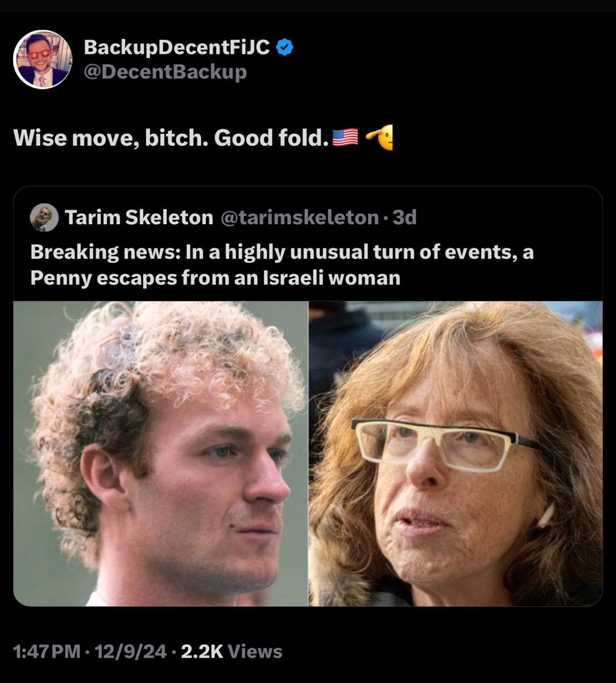This screenshot has width=616, height=683.
Task: Open the @tarimskeleton handle
Action: [299, 217]
